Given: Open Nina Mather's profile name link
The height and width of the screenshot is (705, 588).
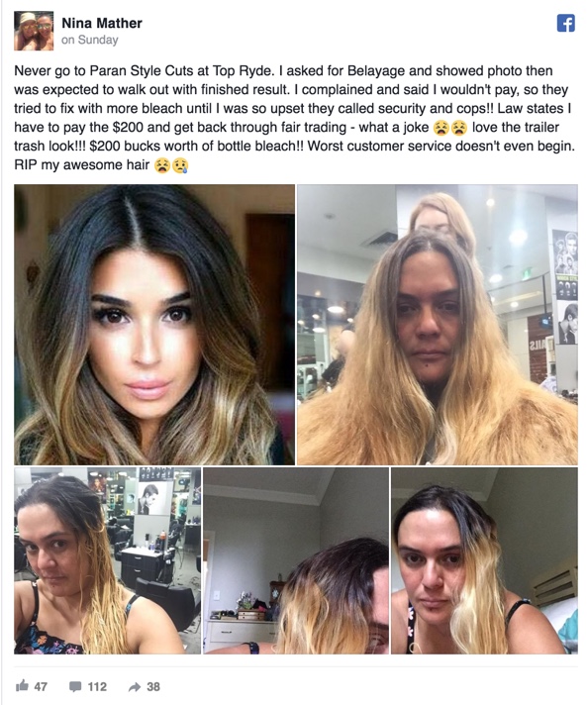Looking at the screenshot, I should 102,23.
